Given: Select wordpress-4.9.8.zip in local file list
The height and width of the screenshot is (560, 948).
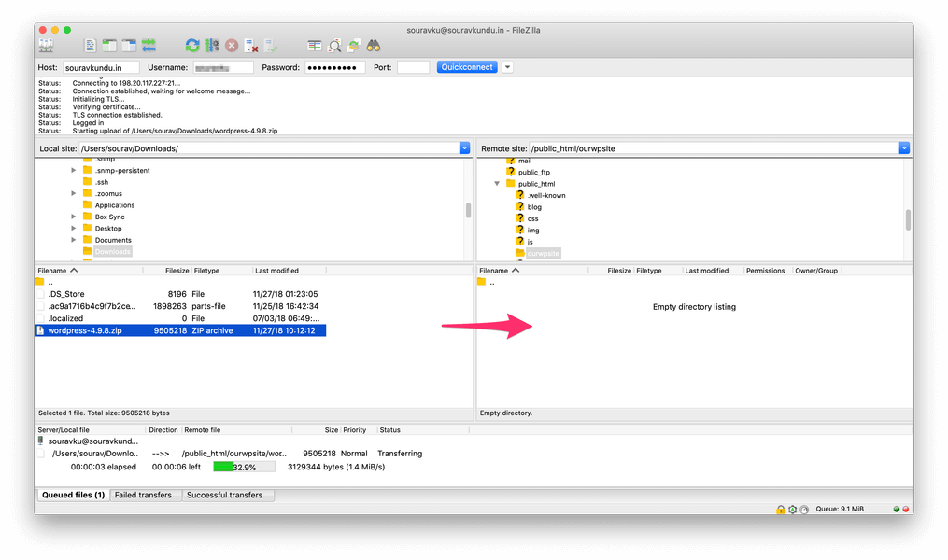Looking at the screenshot, I should 181,330.
